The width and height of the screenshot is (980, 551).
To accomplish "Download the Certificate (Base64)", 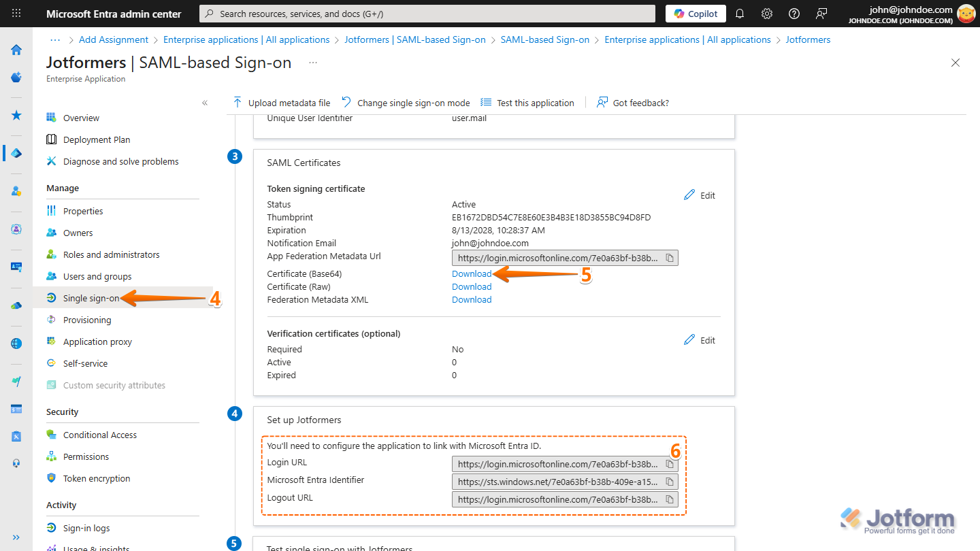I will 472,273.
